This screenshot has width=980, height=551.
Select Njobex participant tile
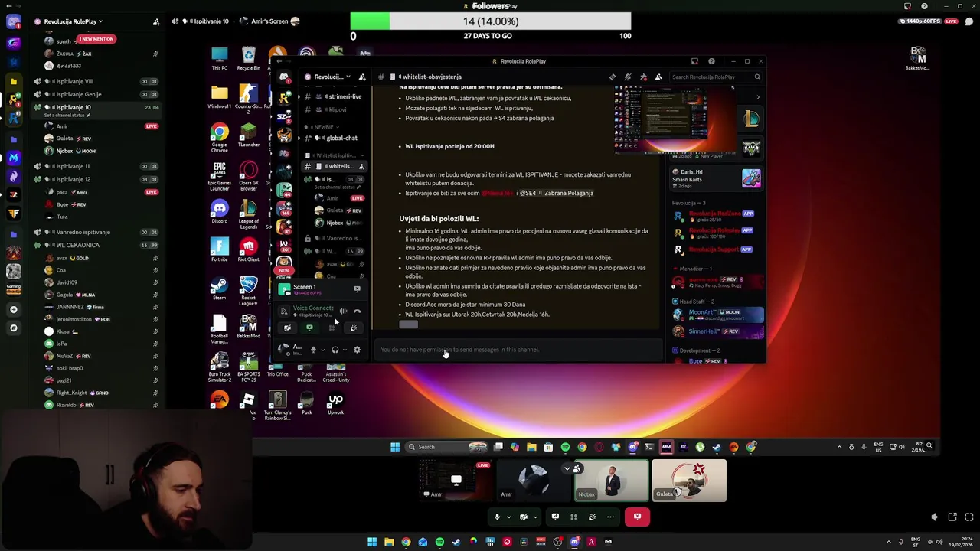(x=611, y=481)
